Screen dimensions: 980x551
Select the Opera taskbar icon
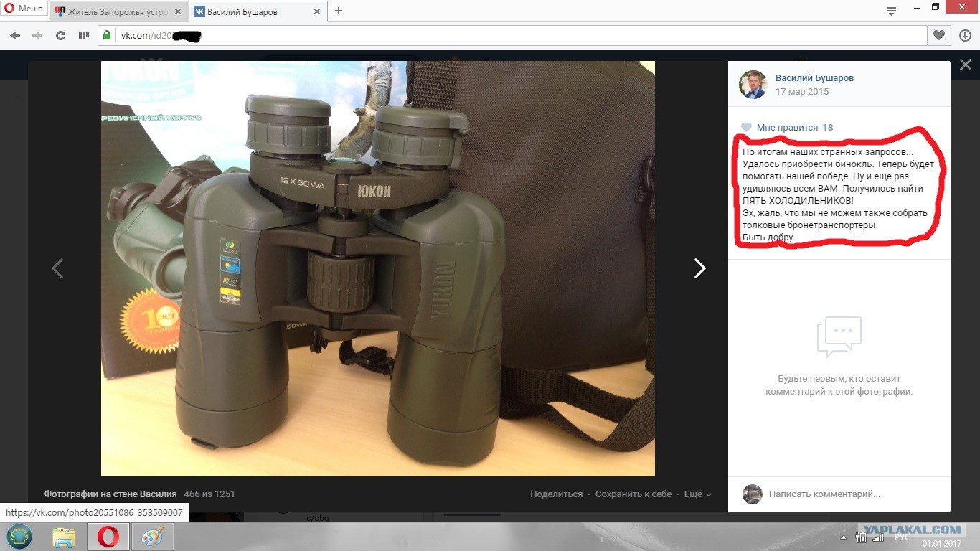[x=108, y=537]
